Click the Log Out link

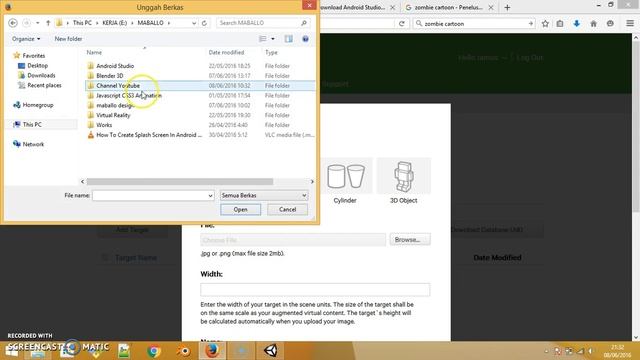click(530, 58)
